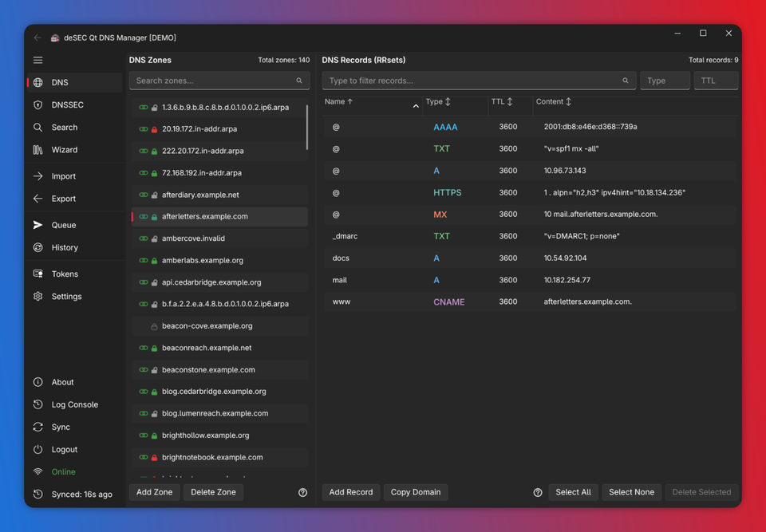Open the Queue page
Screen dimensions: 766x532
(x=74, y=225)
